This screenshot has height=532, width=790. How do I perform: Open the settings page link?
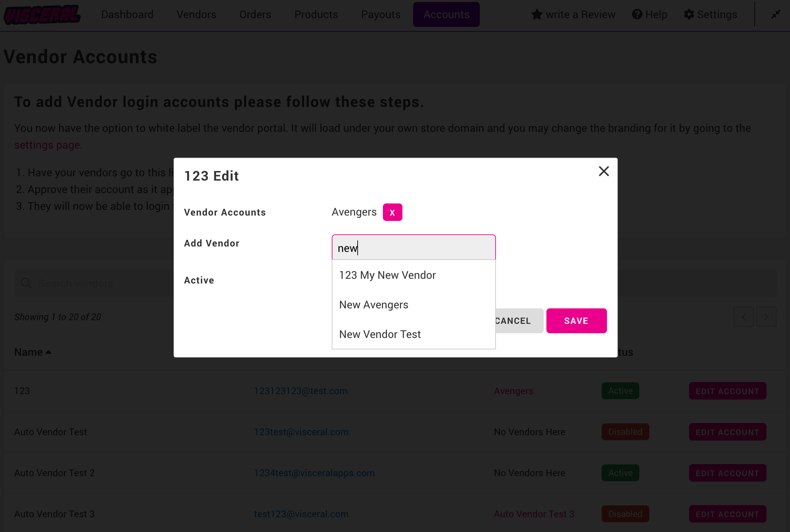pos(47,145)
